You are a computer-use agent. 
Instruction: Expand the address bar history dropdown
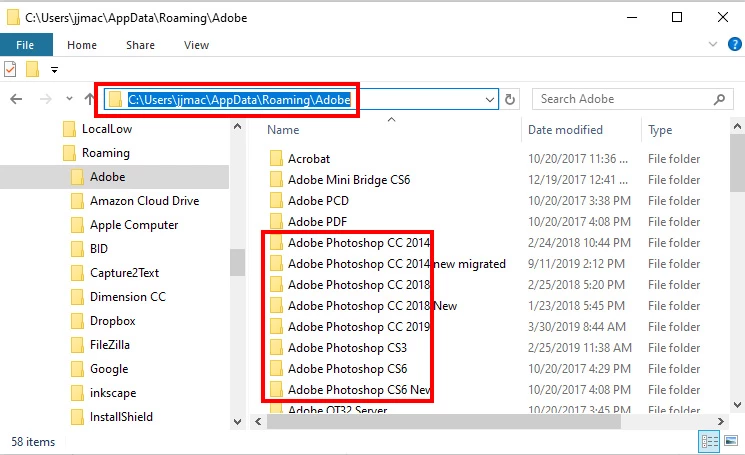(490, 100)
